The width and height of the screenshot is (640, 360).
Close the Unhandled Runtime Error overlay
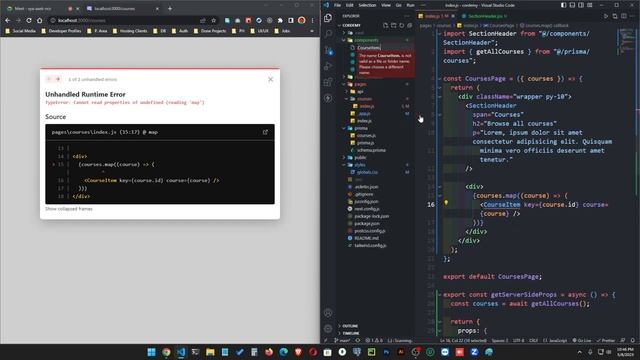tap(271, 79)
